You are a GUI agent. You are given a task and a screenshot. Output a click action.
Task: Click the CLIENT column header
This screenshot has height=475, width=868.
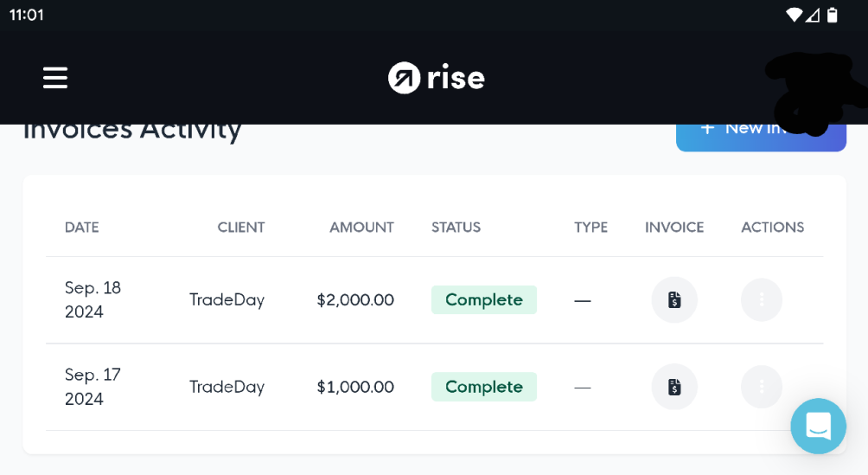(241, 228)
